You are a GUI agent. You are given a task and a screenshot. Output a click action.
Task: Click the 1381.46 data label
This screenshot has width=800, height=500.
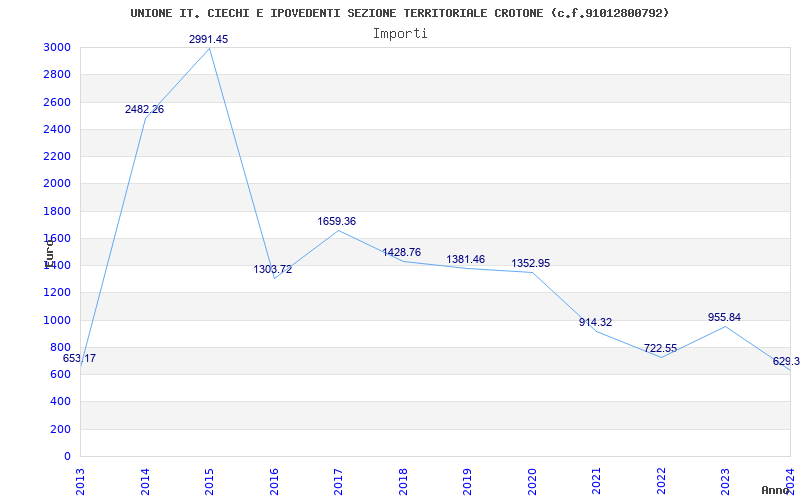tap(465, 259)
